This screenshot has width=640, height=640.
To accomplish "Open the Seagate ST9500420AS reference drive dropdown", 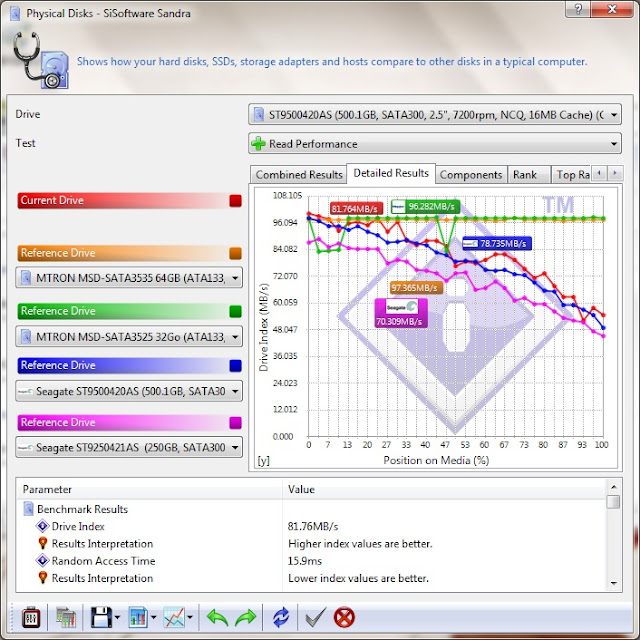I will (x=129, y=391).
